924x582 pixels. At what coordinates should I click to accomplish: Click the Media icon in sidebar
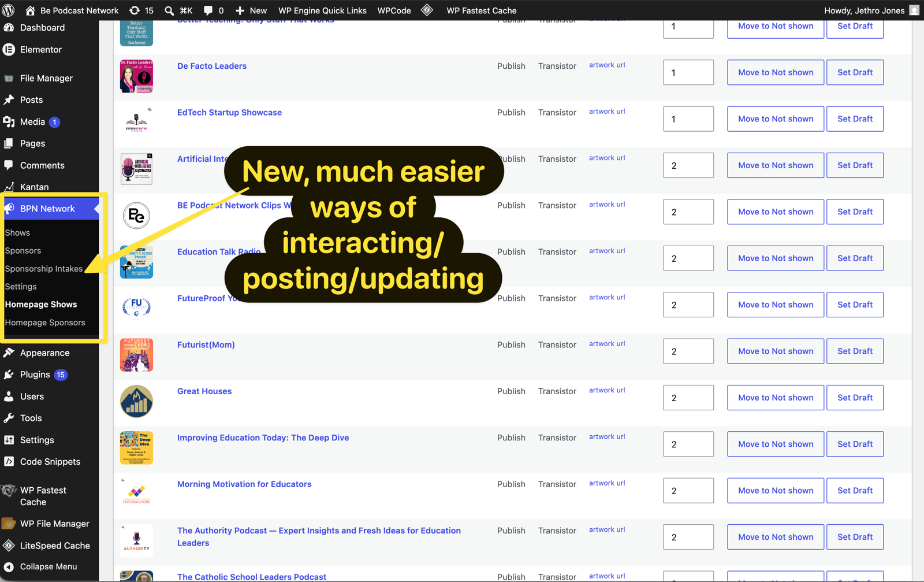point(9,122)
